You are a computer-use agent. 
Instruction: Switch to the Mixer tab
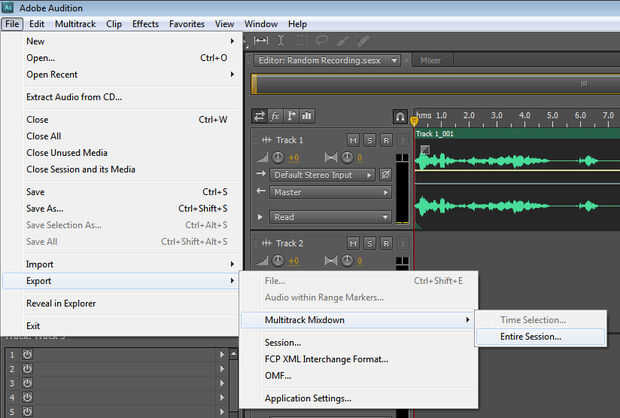(x=430, y=61)
